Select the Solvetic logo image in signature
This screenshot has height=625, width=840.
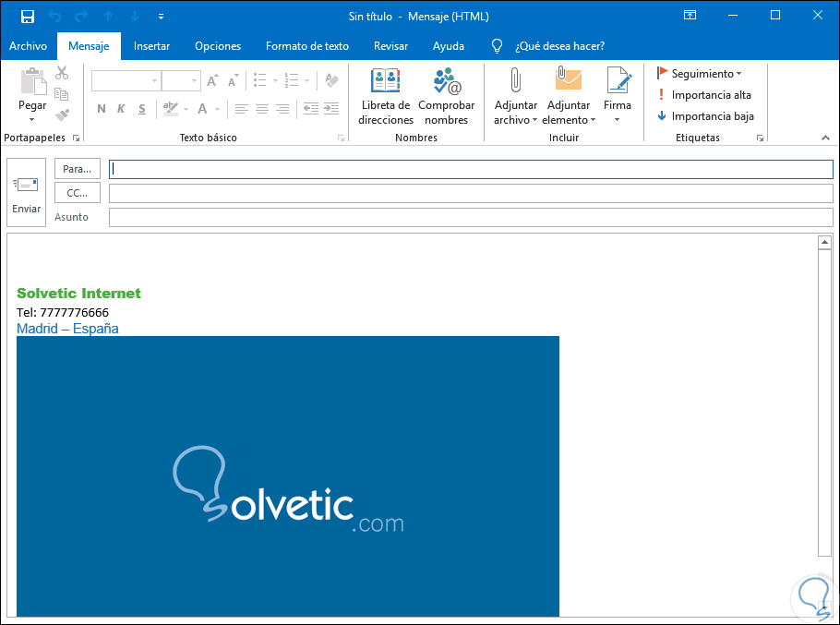pos(288,476)
